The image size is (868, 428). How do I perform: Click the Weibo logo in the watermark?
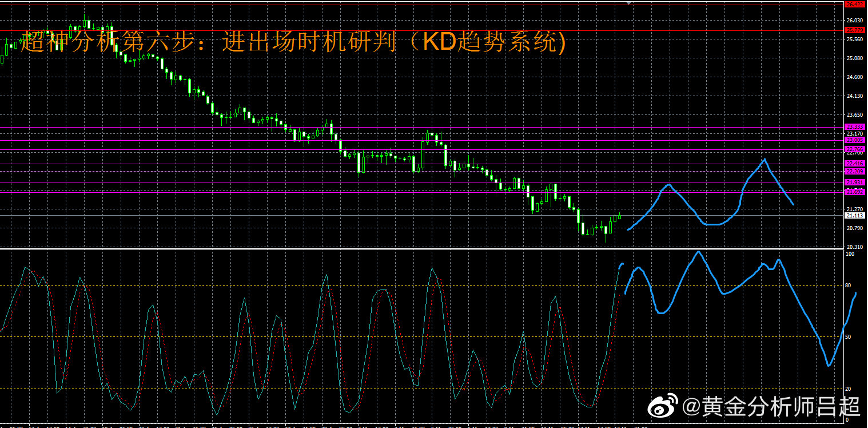coord(663,407)
